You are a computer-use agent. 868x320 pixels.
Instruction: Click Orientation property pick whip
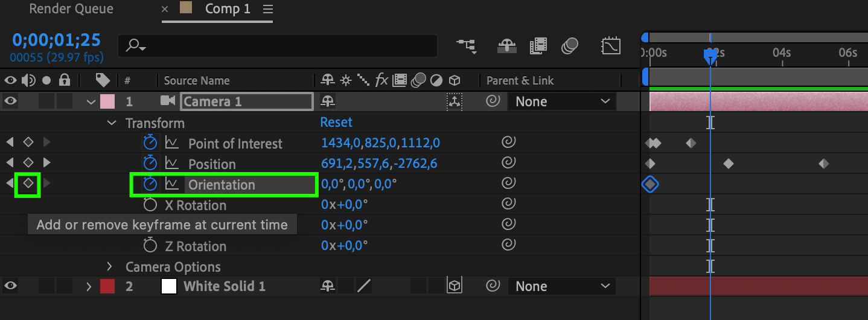coord(509,184)
